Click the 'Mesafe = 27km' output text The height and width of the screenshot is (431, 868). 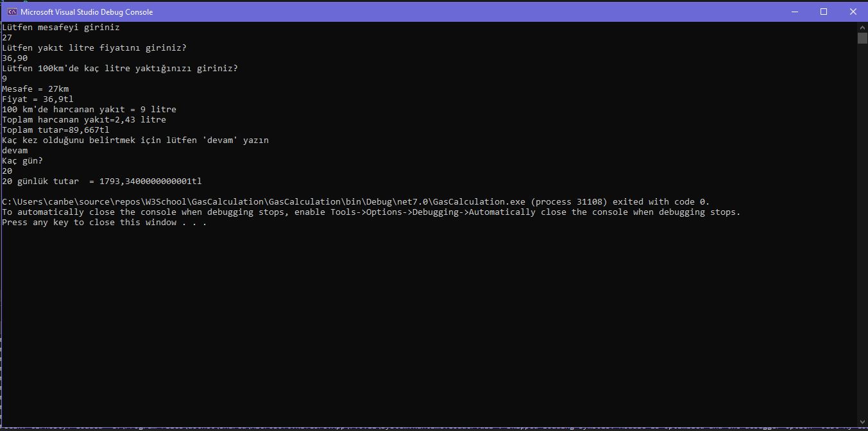coord(35,89)
